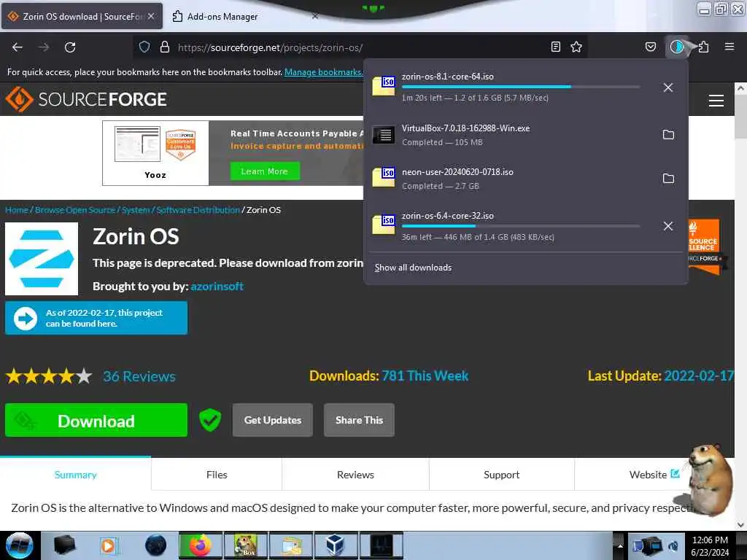747x560 pixels.
Task: Click the volume icon in system tray
Action: [x=673, y=546]
